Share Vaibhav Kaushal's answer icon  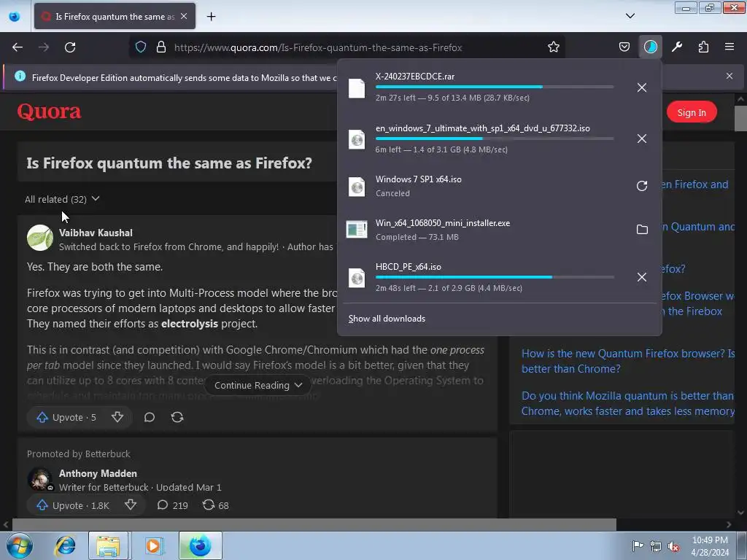[x=177, y=417]
